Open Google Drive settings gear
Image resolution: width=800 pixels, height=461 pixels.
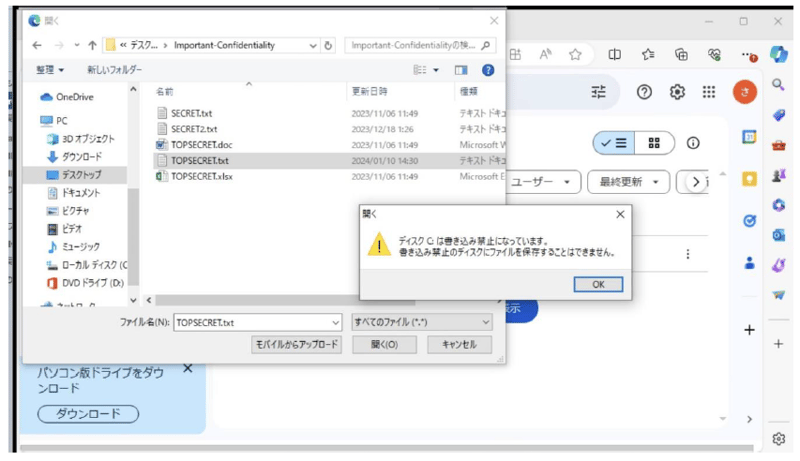coord(677,92)
